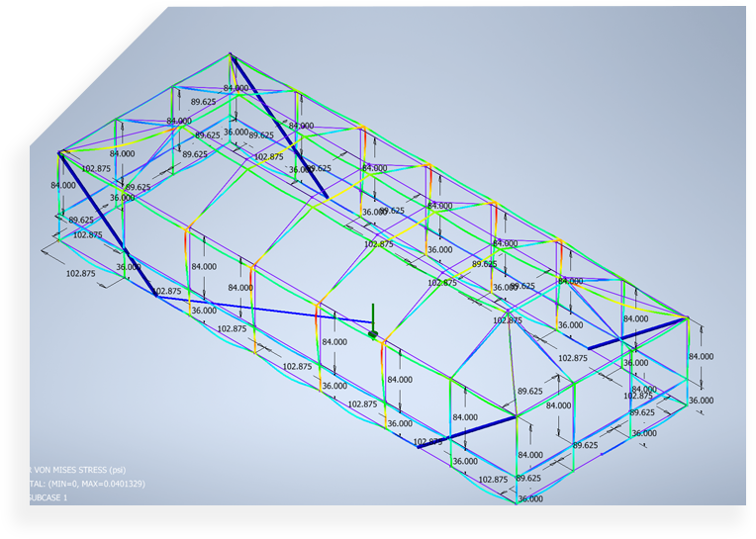The height and width of the screenshot is (539, 756).
Task: Pick the 84.000 dimension on the leftmost corner column
Action: click(63, 185)
